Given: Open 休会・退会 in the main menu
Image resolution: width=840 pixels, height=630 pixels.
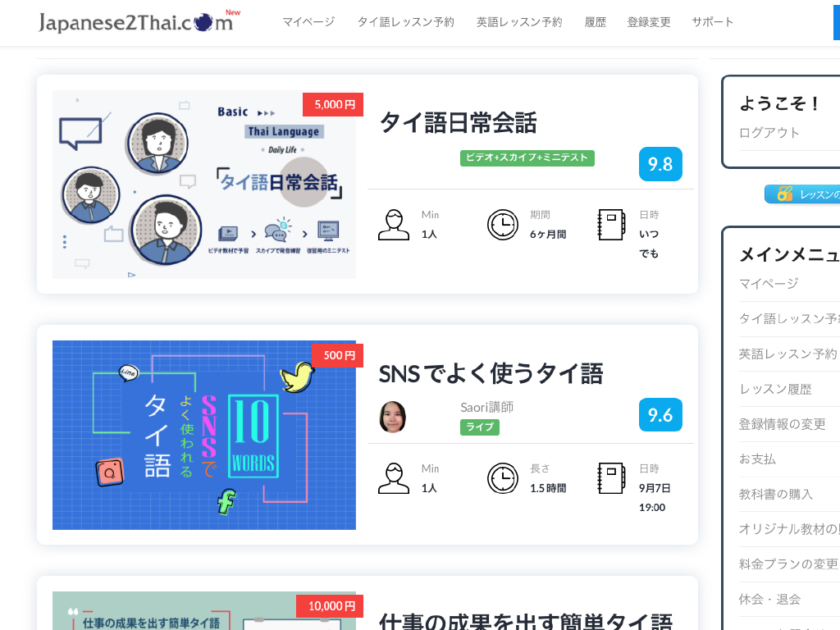Looking at the screenshot, I should (769, 599).
